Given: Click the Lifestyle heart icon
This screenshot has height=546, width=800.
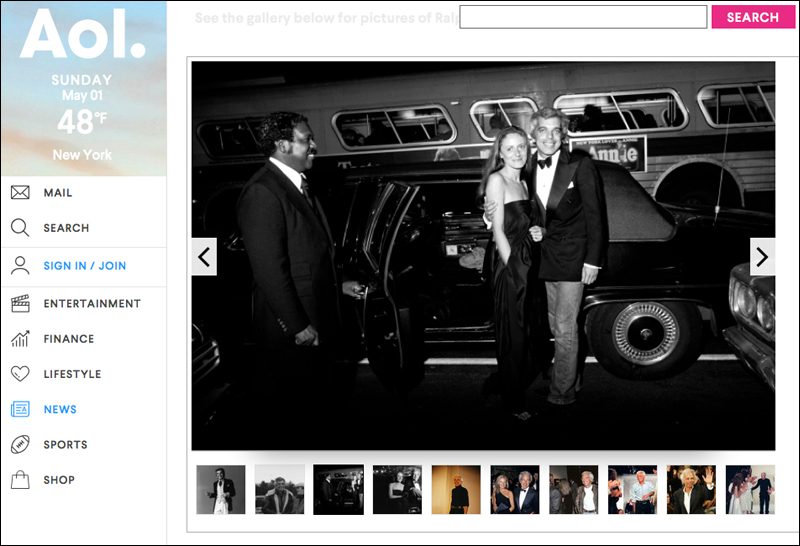Looking at the screenshot, I should click(x=20, y=374).
